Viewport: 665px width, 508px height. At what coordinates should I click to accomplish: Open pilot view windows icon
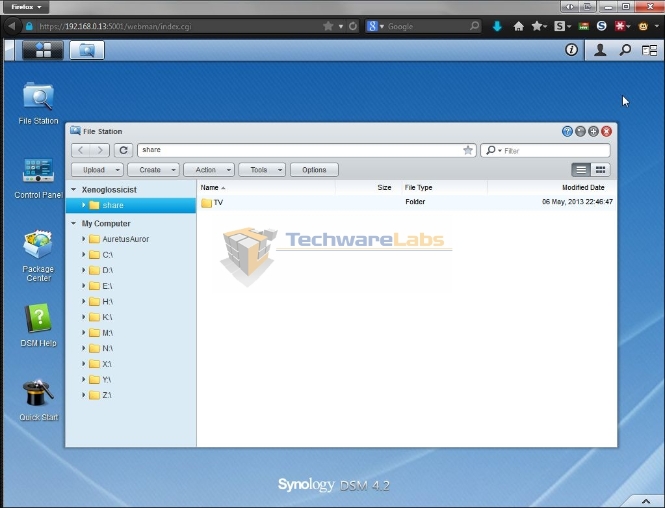(649, 50)
